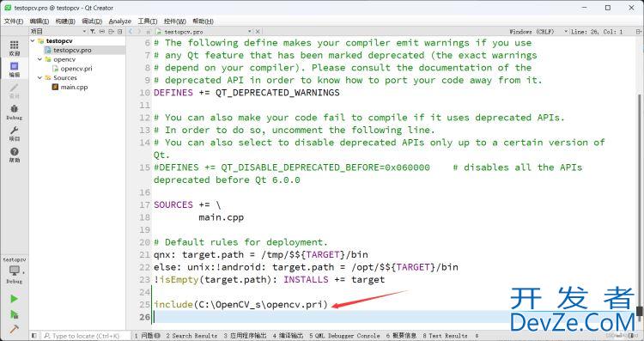Viewport: 644px width, 341px height.
Task: Open the Windows (CRLF) line ending dropdown
Action: tap(538, 32)
